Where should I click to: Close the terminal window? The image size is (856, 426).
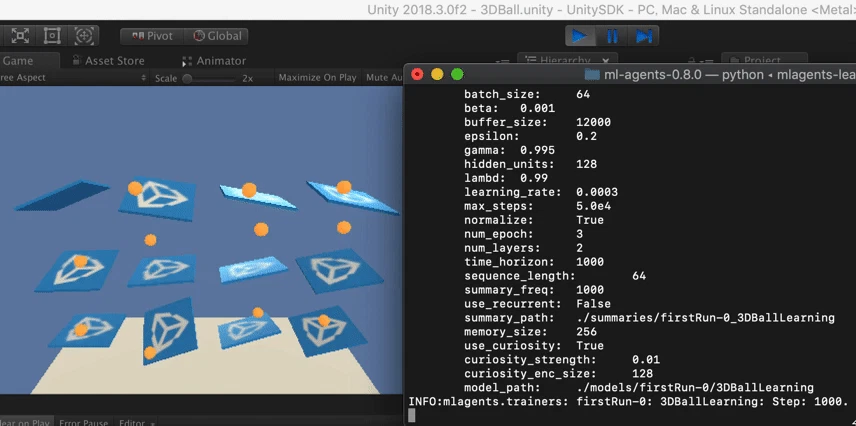point(418,74)
